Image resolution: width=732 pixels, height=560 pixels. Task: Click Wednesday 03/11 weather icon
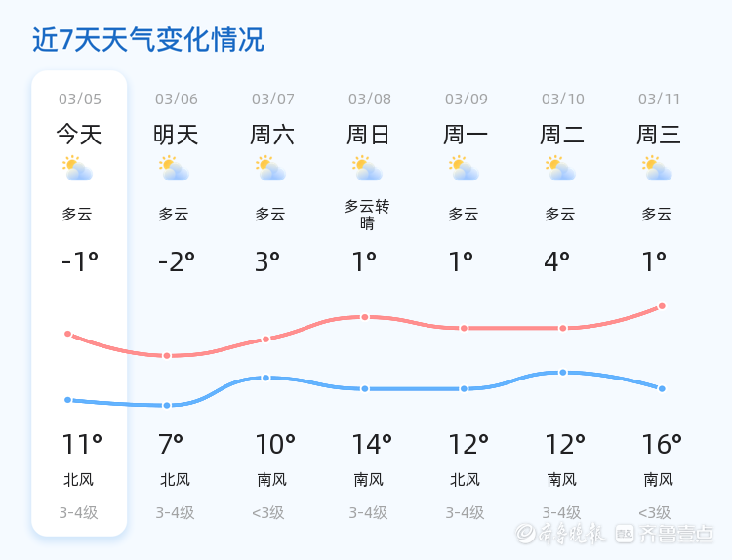point(658,169)
